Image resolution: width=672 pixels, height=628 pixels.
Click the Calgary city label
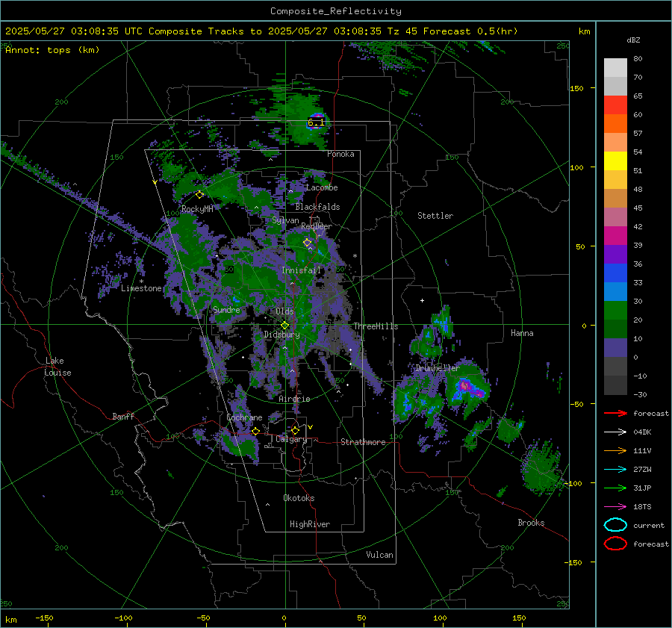291,439
